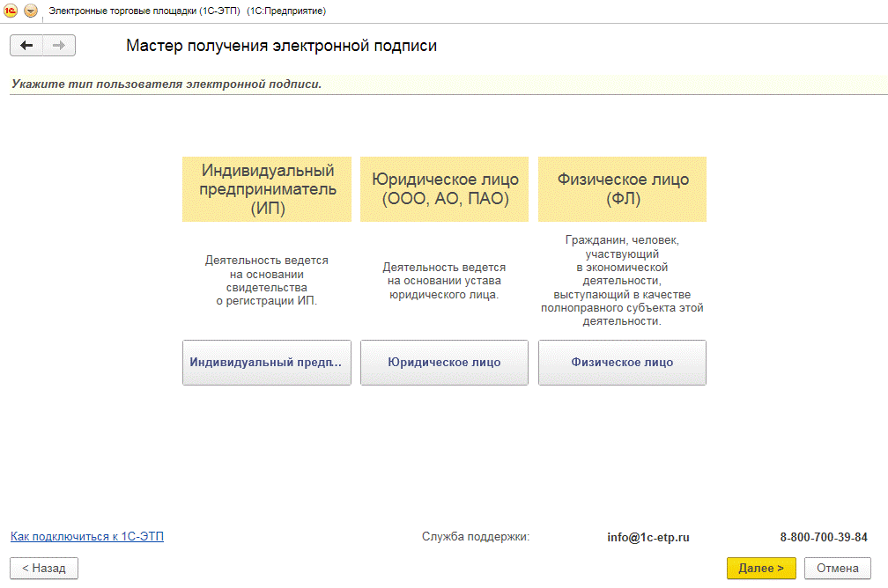This screenshot has height=588, width=888.
Task: Click the Укажите тип пользователя hint text
Action: 166,85
